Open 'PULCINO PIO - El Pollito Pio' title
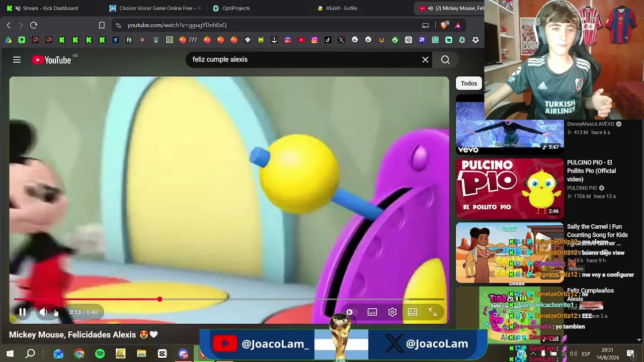The height and width of the screenshot is (362, 644). [x=591, y=171]
